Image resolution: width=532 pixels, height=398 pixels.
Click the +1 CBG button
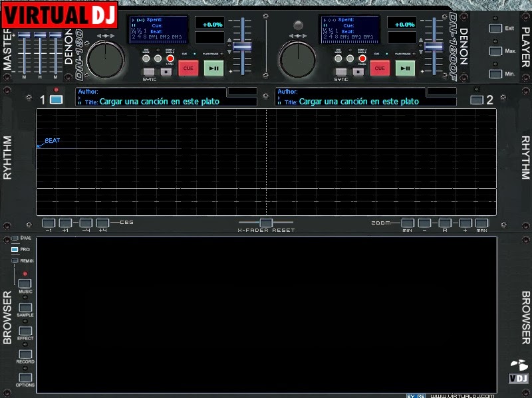[65, 223]
